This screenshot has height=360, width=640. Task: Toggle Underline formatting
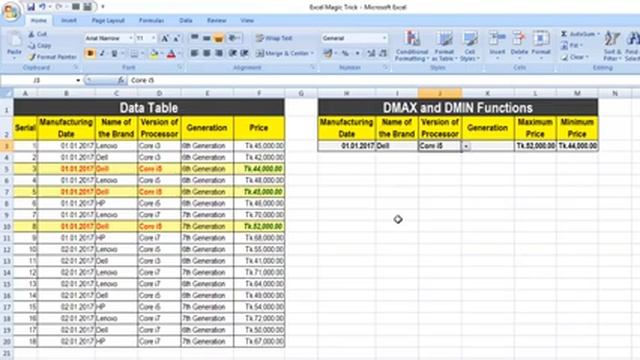pos(114,53)
